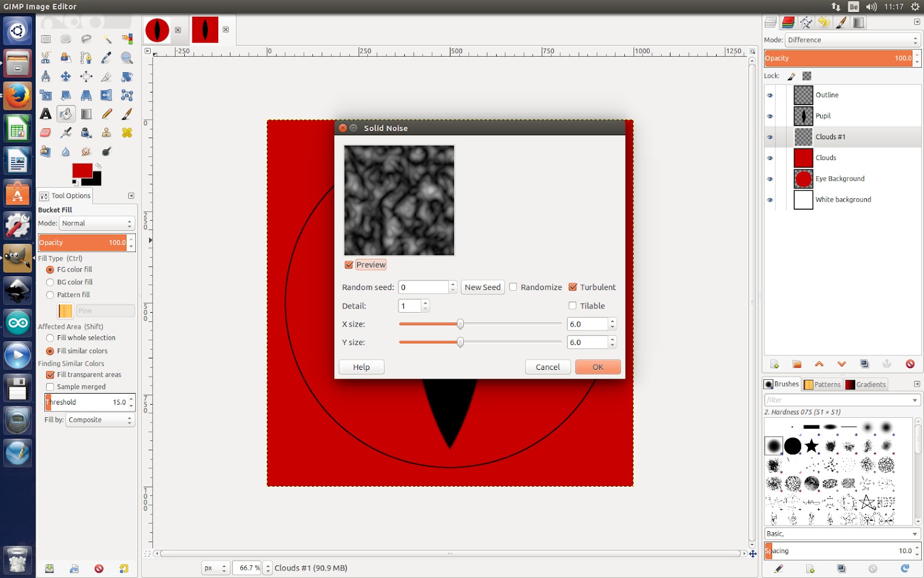924x578 pixels.
Task: Select the Eraser tool
Action: (46, 132)
